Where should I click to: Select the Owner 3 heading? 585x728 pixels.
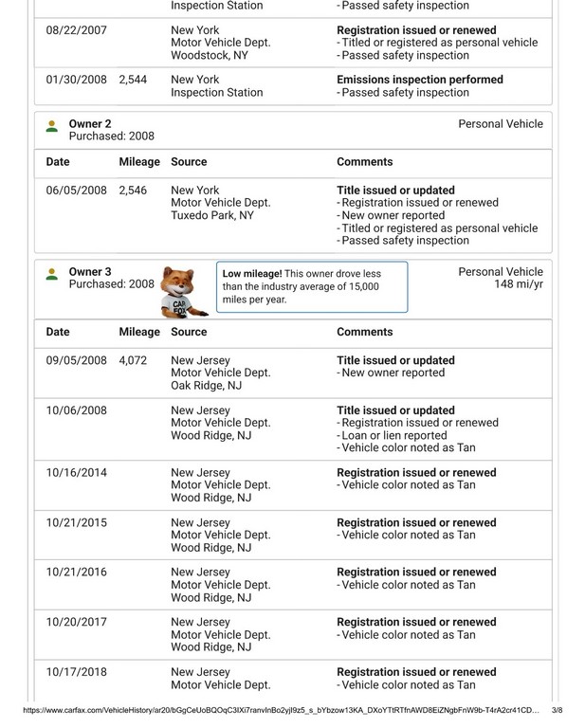[x=90, y=272]
